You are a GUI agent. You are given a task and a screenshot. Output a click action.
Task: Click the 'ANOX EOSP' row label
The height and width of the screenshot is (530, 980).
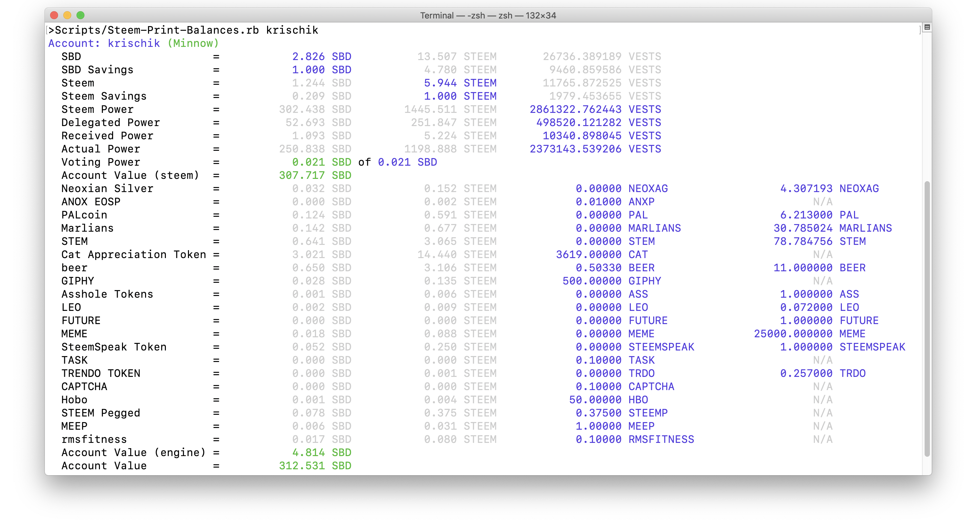[x=91, y=202]
